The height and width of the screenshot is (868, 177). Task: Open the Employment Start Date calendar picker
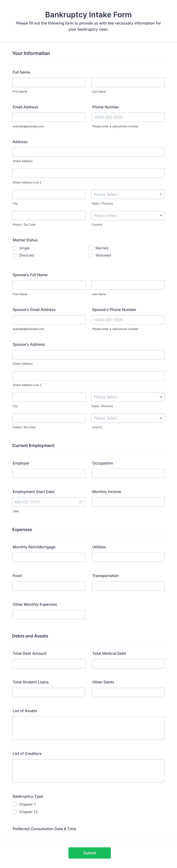81,502
